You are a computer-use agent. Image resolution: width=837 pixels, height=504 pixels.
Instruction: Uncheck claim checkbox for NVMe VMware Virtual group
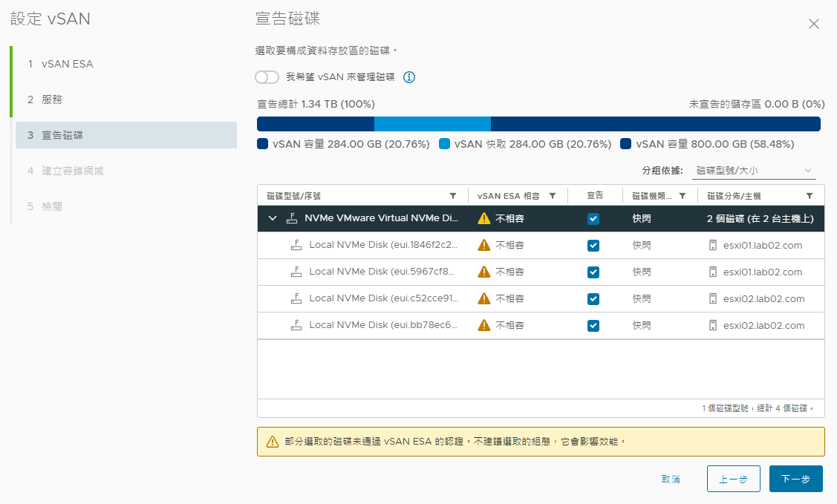coord(593,219)
